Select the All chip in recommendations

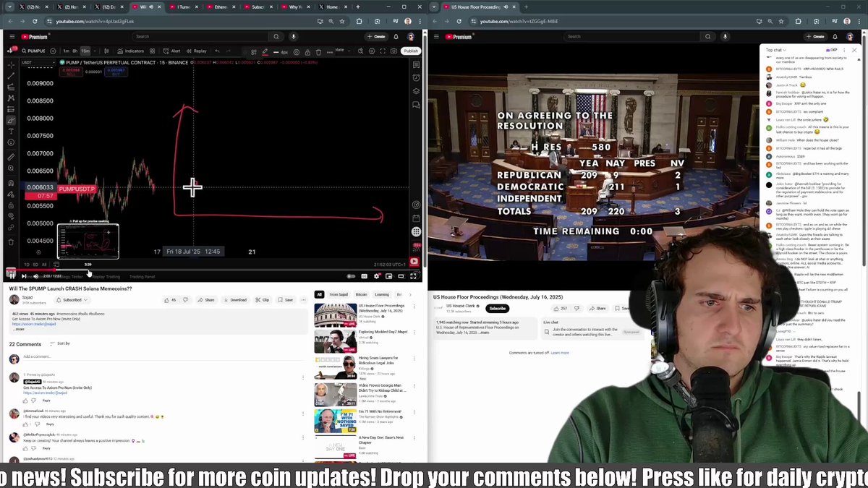click(x=319, y=294)
